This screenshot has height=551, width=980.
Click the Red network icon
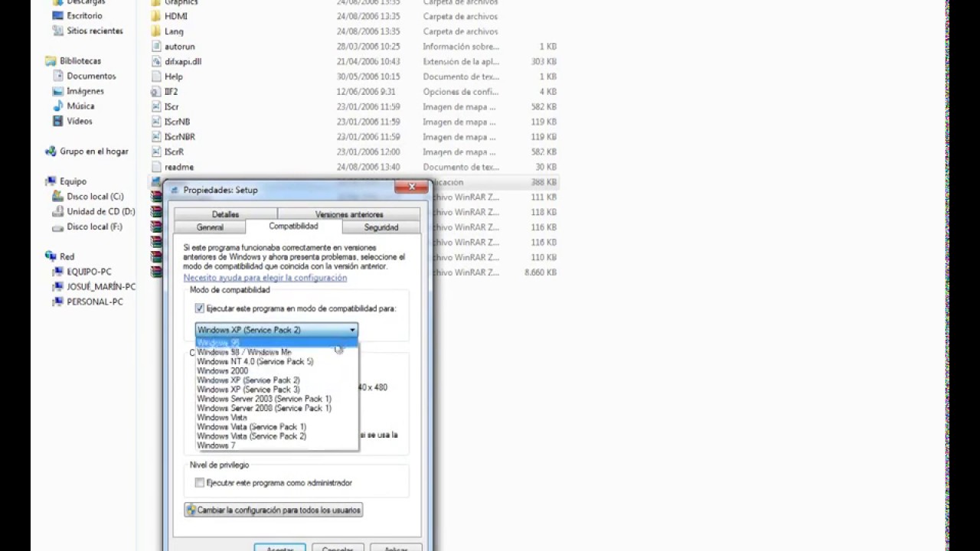[x=51, y=256]
